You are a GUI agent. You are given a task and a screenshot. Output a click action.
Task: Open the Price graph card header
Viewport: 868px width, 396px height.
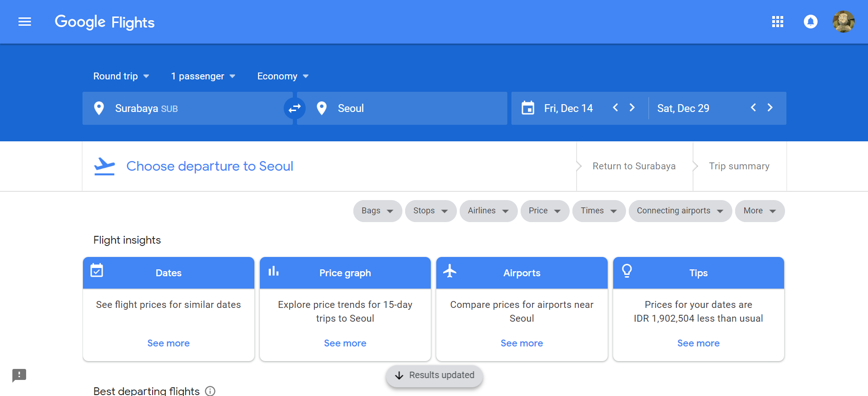point(345,273)
